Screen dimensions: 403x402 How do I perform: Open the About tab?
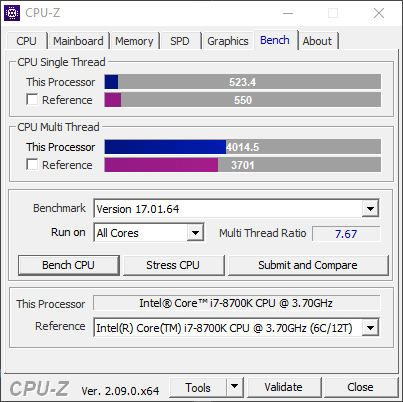click(x=317, y=41)
